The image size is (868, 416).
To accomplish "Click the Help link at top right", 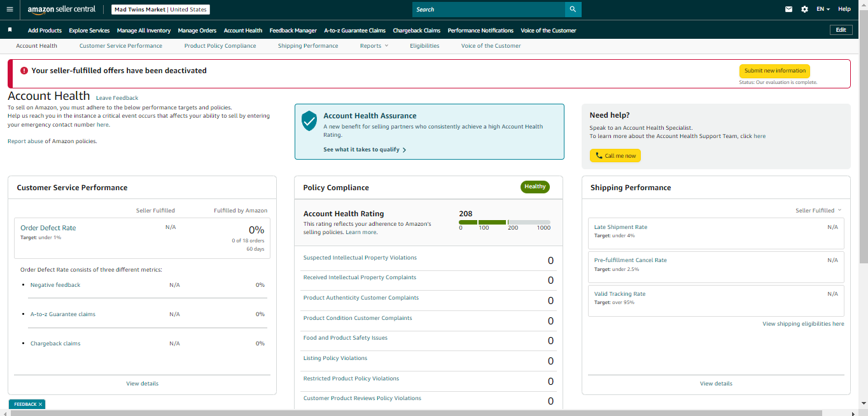I will click(844, 10).
